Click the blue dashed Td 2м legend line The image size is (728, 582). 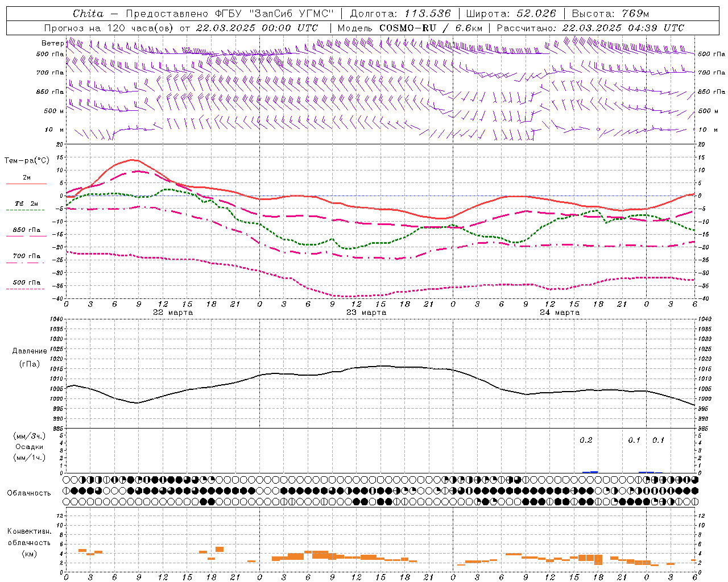[26, 210]
